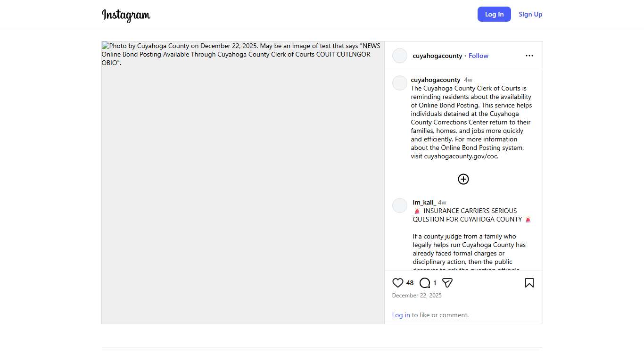
Task: Save post with the bookmark icon
Action: point(529,283)
